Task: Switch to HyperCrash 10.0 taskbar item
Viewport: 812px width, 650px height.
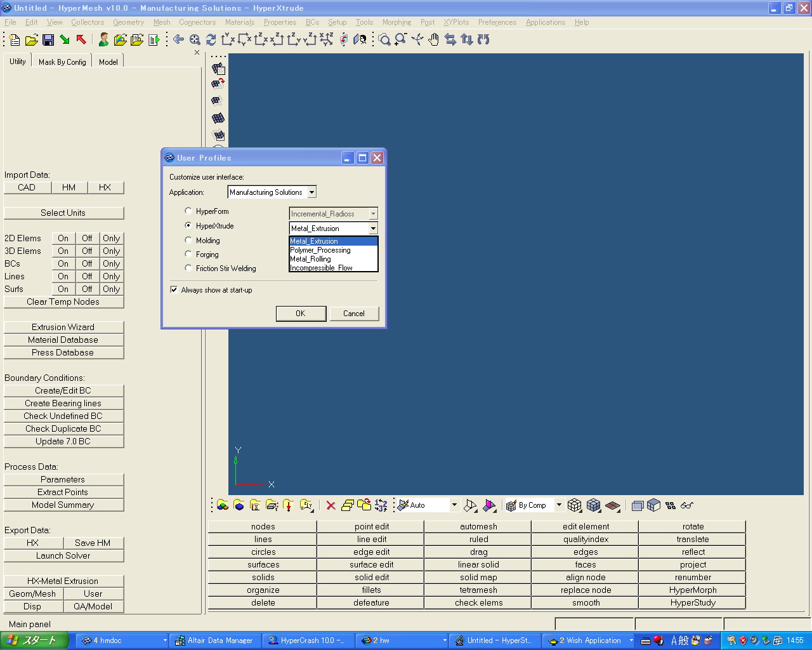Action: coord(308,640)
